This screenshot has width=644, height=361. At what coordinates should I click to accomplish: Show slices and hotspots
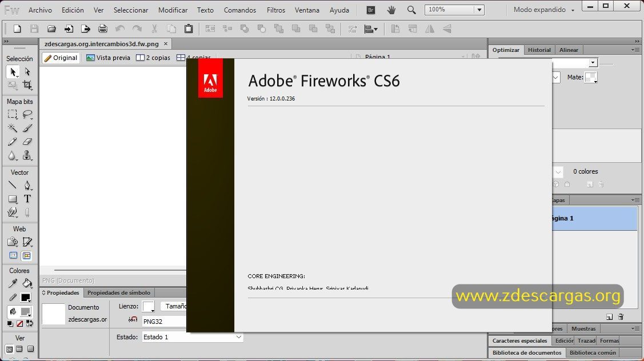[x=27, y=256]
